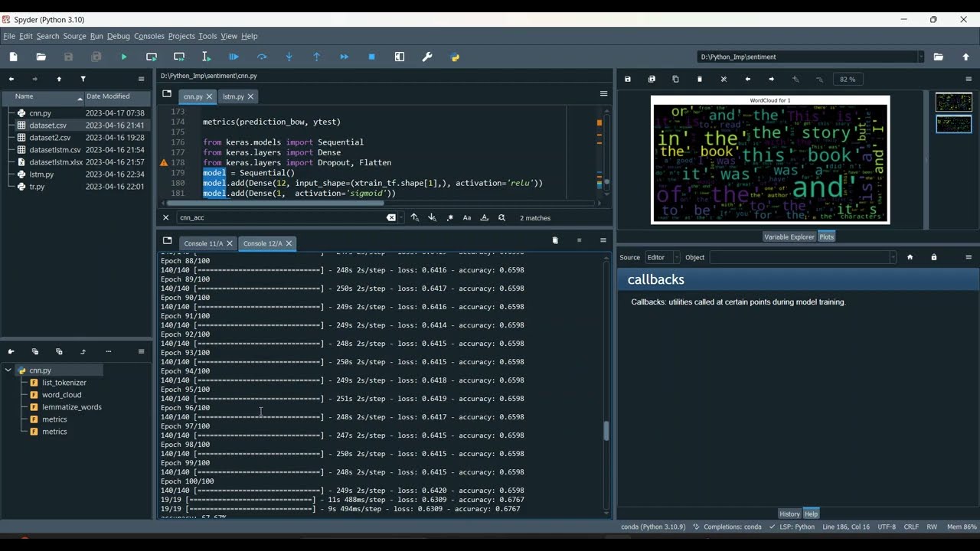The width and height of the screenshot is (980, 551).
Task: Toggle the lock icon in Help pane
Action: click(933, 257)
